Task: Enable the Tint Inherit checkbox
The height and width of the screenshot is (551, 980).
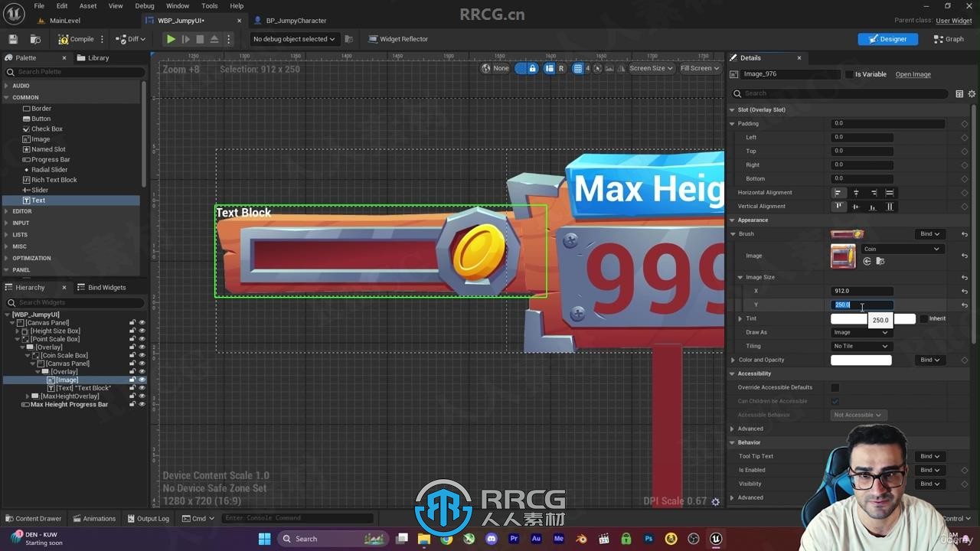Action: pos(924,318)
